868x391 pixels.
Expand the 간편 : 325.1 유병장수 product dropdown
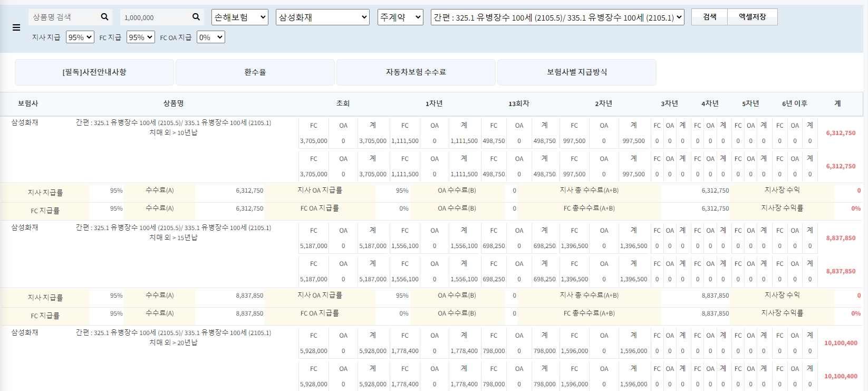click(x=557, y=17)
